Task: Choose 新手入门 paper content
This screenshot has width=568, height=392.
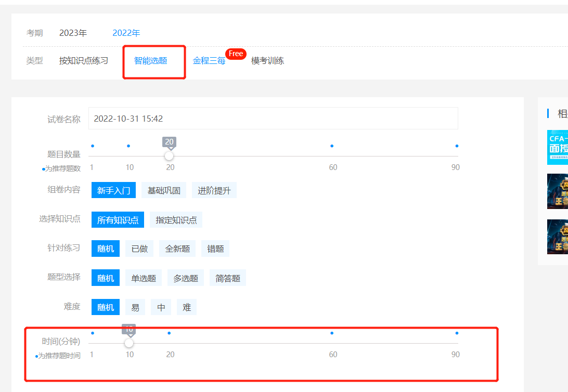Action: 113,190
